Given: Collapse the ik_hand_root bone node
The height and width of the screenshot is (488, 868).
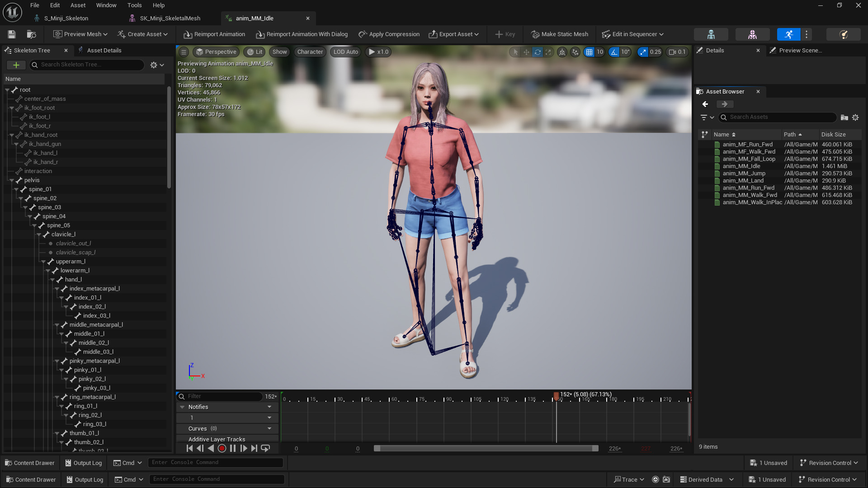Looking at the screenshot, I should point(12,135).
